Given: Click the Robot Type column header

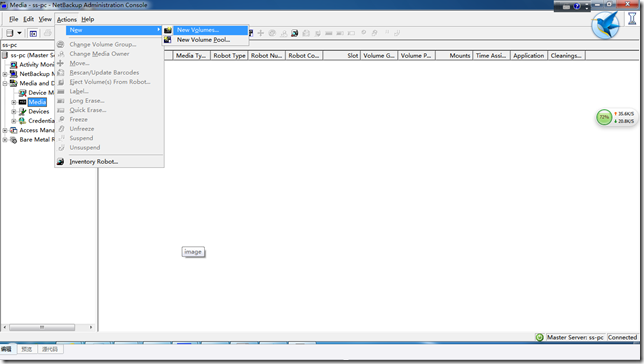Looking at the screenshot, I should tap(229, 55).
